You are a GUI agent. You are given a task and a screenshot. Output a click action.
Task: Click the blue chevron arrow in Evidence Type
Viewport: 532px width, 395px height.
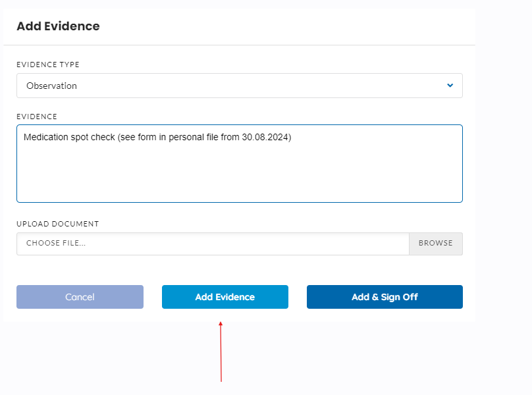point(450,86)
